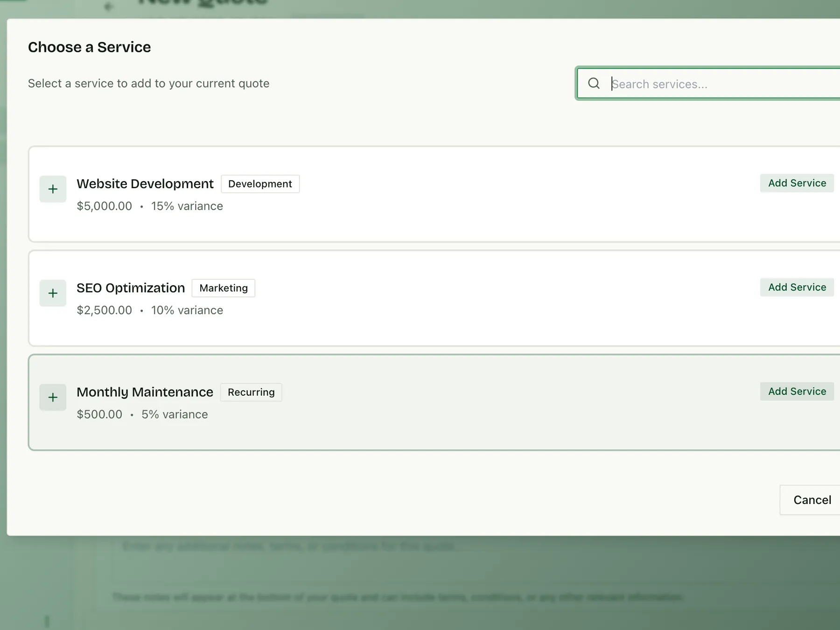Click the Choose a Service heading
840x630 pixels.
pyautogui.click(x=89, y=47)
